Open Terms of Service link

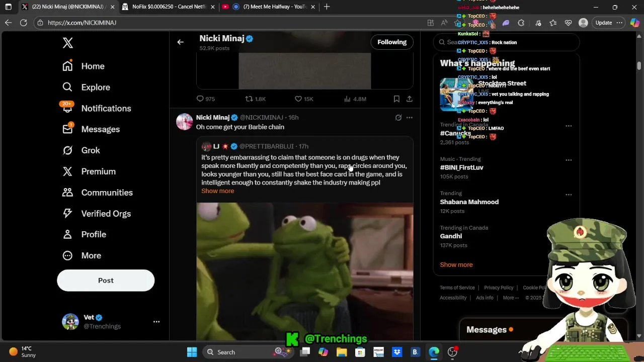point(457,288)
